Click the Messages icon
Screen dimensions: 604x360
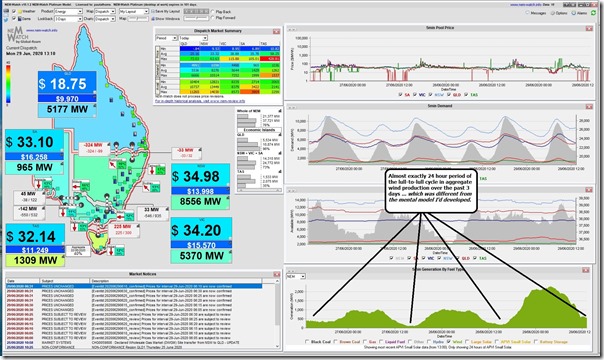pos(527,12)
